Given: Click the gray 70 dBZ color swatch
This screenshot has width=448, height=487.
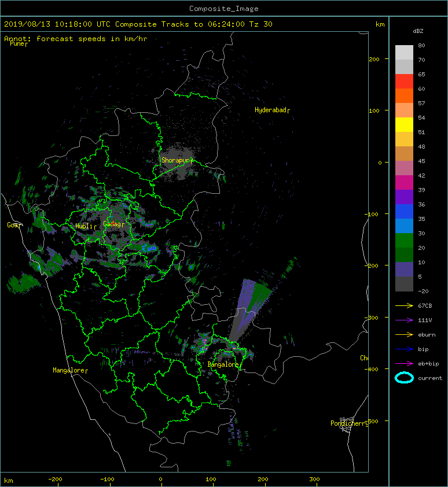Looking at the screenshot, I should (x=404, y=67).
